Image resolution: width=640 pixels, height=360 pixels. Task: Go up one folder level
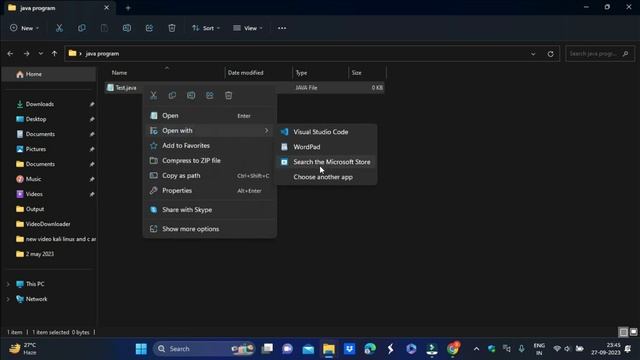point(54,53)
